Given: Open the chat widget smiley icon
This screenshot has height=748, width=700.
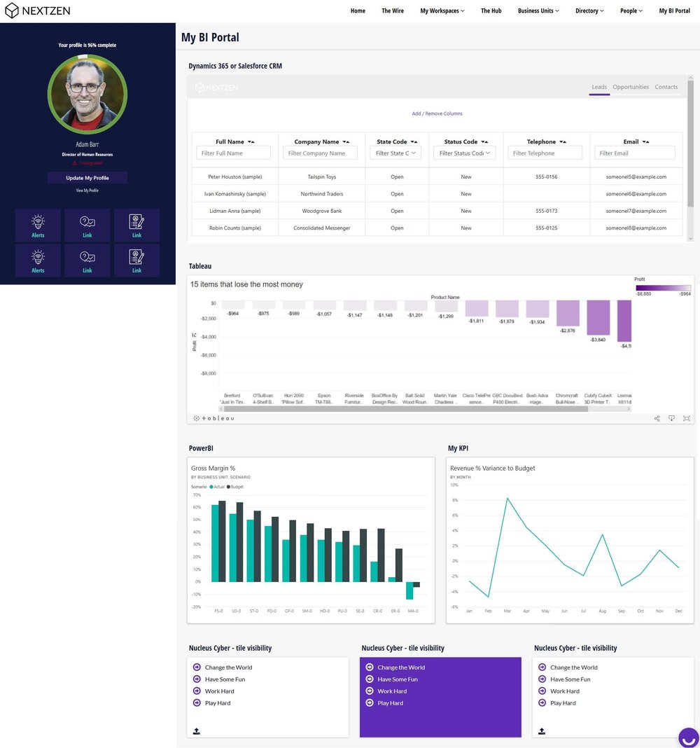Looking at the screenshot, I should point(689,737).
